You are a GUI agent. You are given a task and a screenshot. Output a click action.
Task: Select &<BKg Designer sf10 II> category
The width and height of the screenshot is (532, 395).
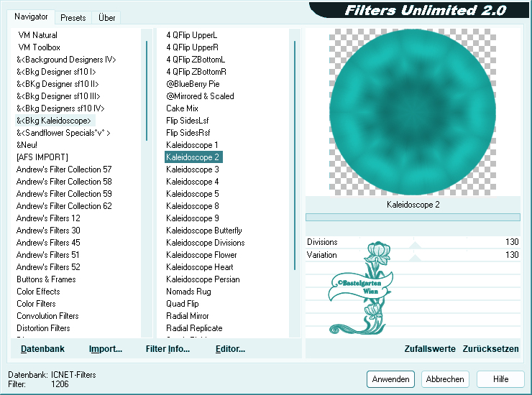[x=58, y=84]
